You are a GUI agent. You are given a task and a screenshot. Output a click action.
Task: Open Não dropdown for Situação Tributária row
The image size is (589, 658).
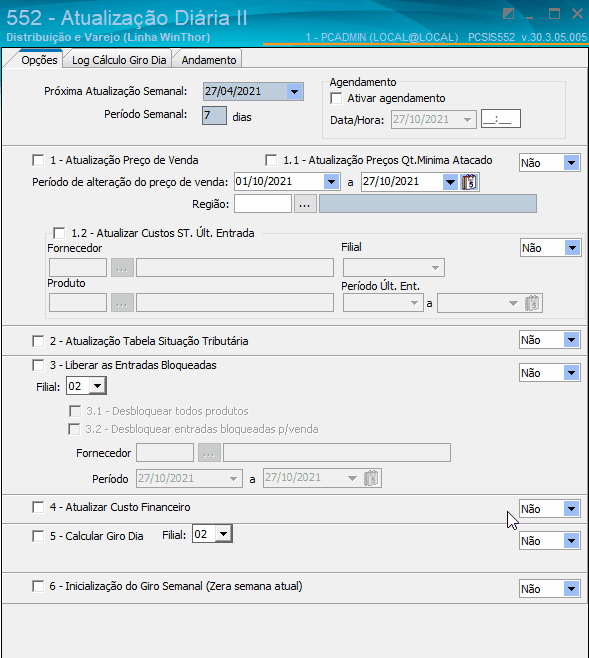[571, 340]
